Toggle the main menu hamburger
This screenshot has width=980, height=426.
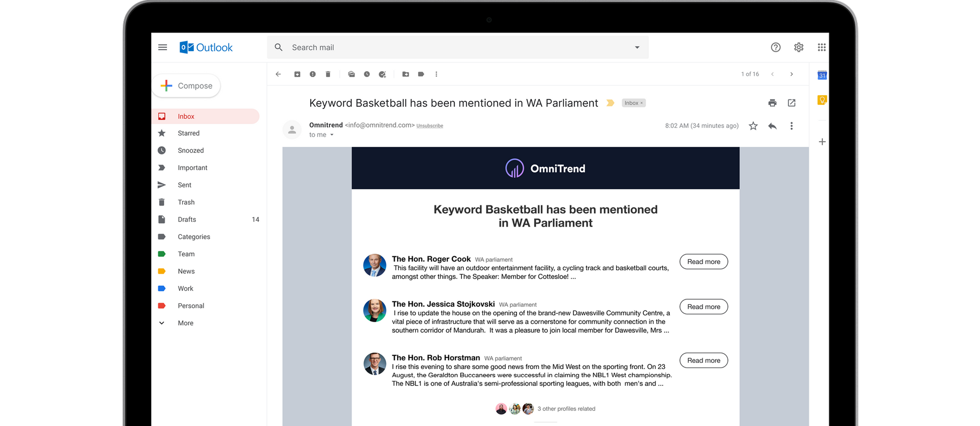pyautogui.click(x=163, y=48)
